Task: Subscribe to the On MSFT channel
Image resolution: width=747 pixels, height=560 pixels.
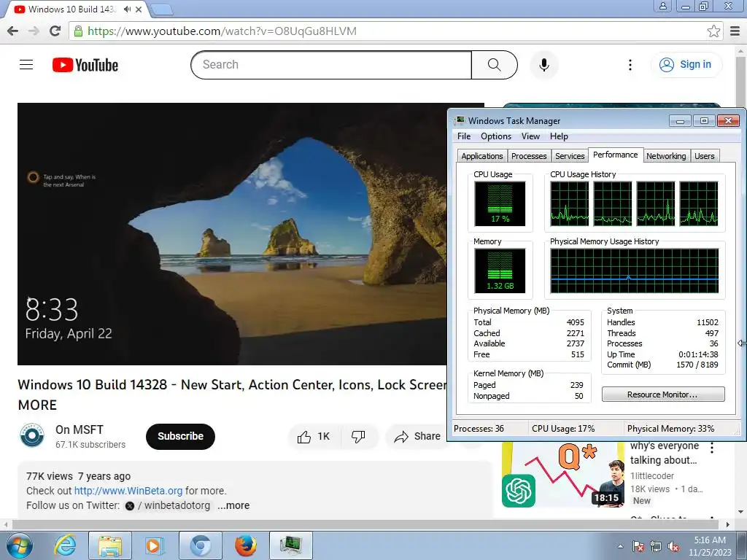Action: click(181, 436)
